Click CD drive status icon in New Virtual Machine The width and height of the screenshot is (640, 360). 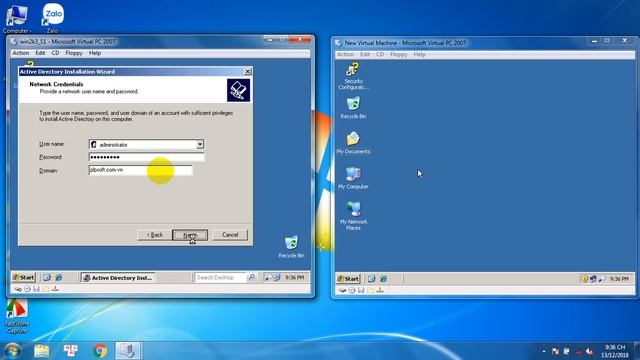point(352,290)
